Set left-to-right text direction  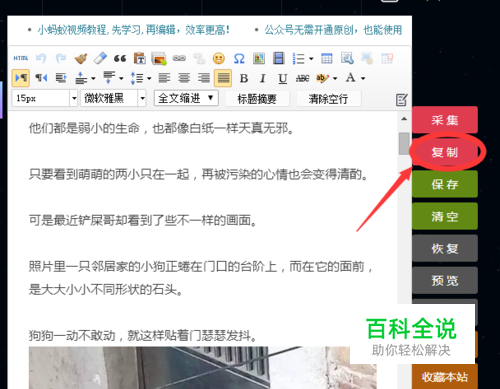coord(21,78)
